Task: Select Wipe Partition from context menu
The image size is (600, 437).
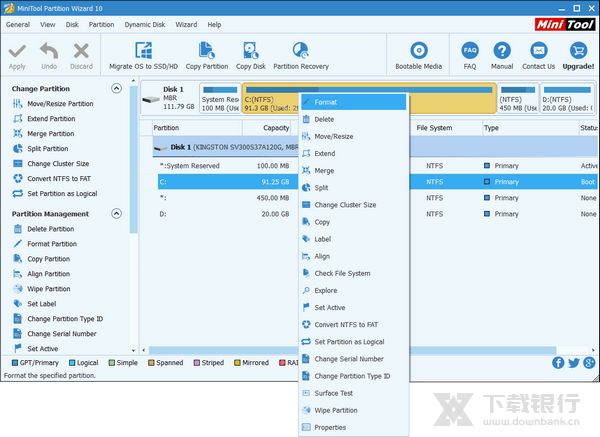Action: pyautogui.click(x=335, y=410)
